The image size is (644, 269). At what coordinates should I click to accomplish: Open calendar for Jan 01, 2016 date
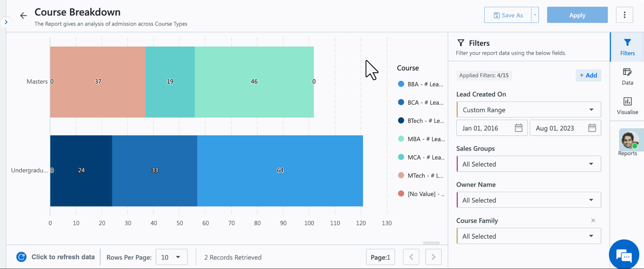tap(519, 128)
